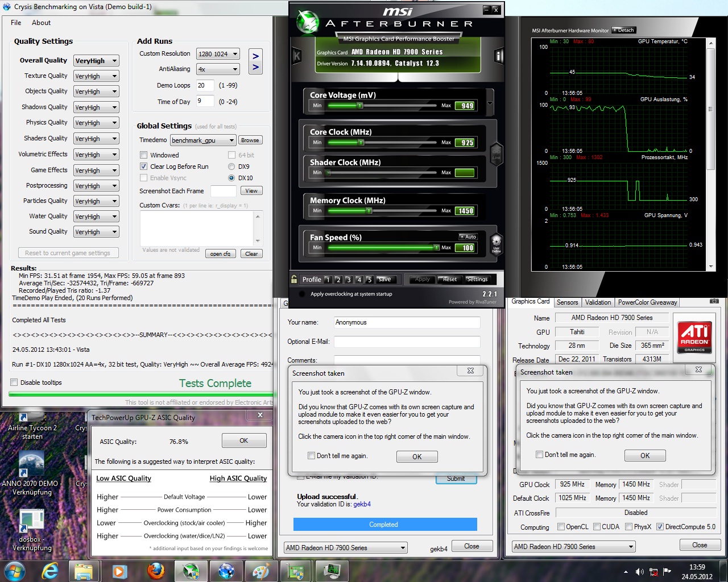Click the Fan Speed slider handle
The image size is (728, 582).
click(x=436, y=248)
